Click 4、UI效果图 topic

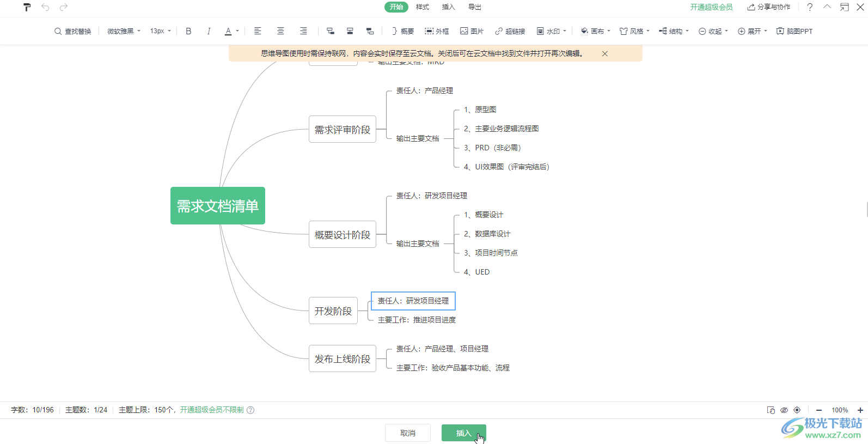coord(506,167)
